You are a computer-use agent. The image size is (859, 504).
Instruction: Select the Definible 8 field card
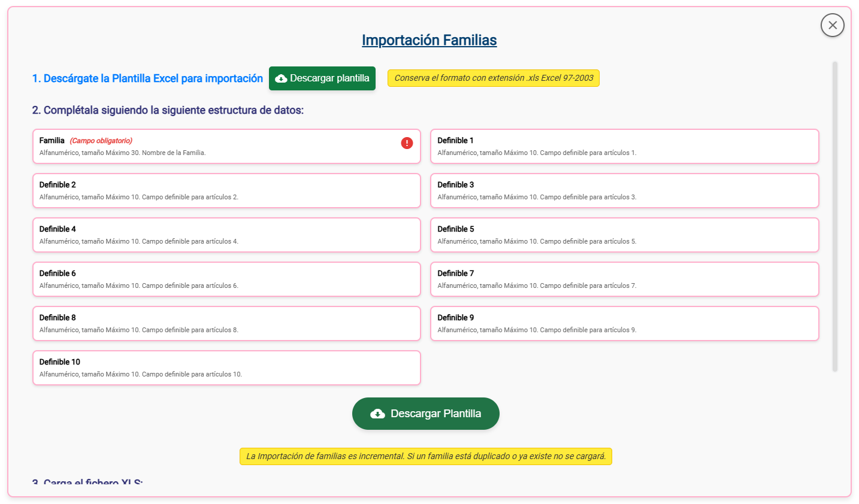pos(226,323)
